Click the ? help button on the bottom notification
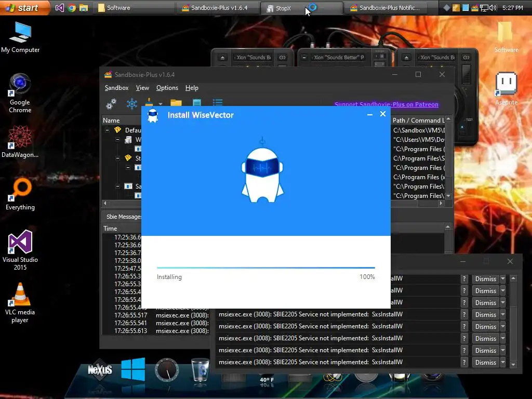Image resolution: width=532 pixels, height=399 pixels. pyautogui.click(x=464, y=362)
